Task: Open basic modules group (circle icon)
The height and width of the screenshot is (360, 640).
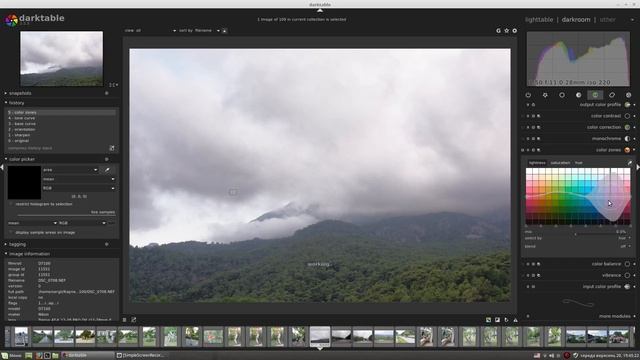Action: [x=562, y=95]
